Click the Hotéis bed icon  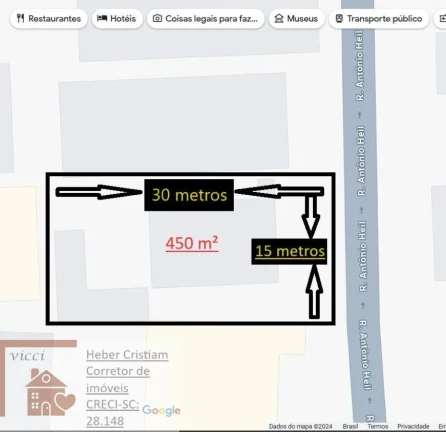click(102, 18)
